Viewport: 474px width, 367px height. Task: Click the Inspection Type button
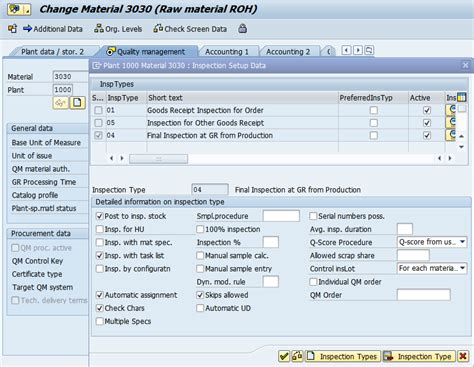[x=419, y=356]
